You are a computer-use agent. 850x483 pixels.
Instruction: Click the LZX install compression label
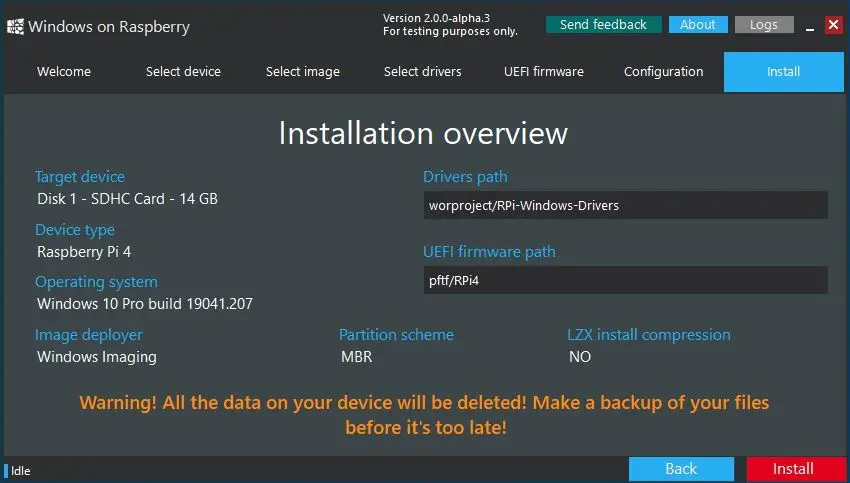coord(649,335)
